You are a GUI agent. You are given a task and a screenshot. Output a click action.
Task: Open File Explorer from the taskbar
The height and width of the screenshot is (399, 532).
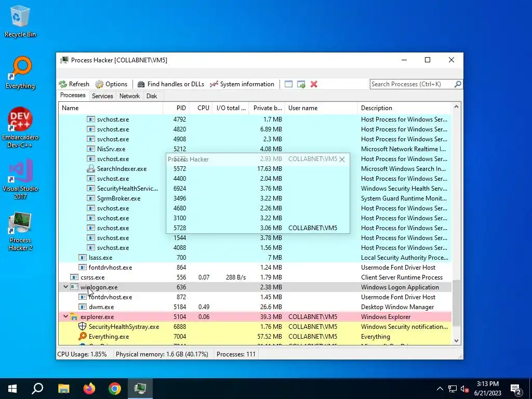63,389
